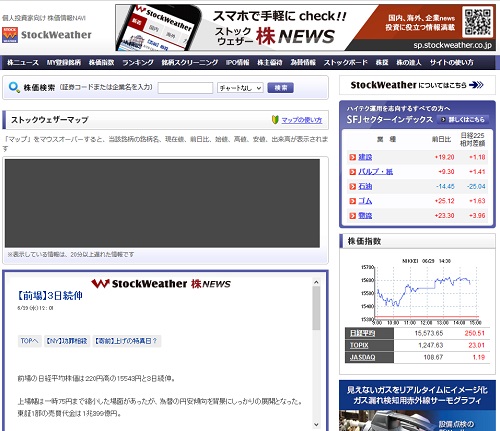The image size is (500, 431).
Task: Open the 石油 sector link
Action: pos(365,186)
